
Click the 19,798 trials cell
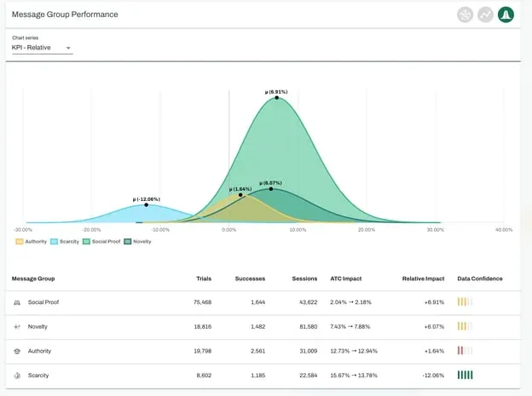tap(203, 351)
